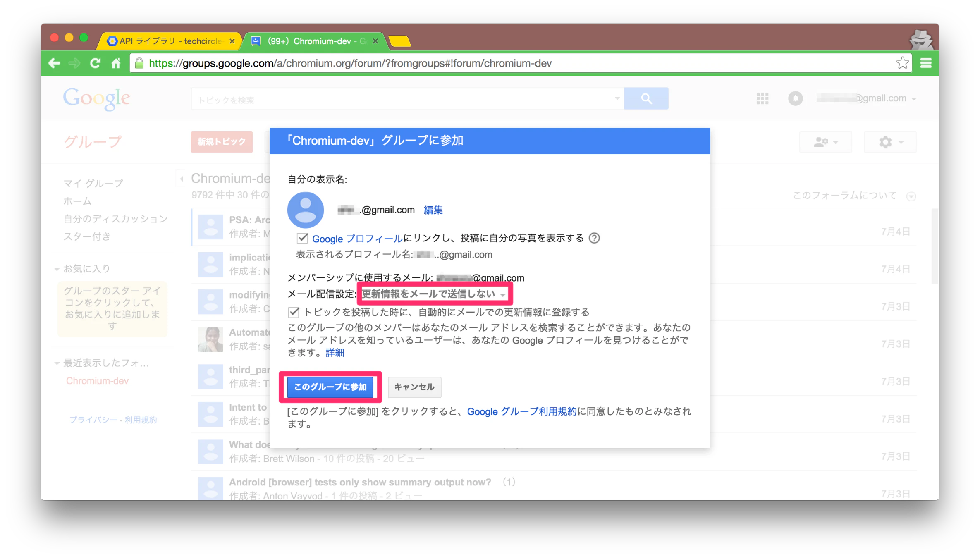Image resolution: width=980 pixels, height=559 pixels.
Task: Open the Google プロフィール link
Action: pos(357,239)
